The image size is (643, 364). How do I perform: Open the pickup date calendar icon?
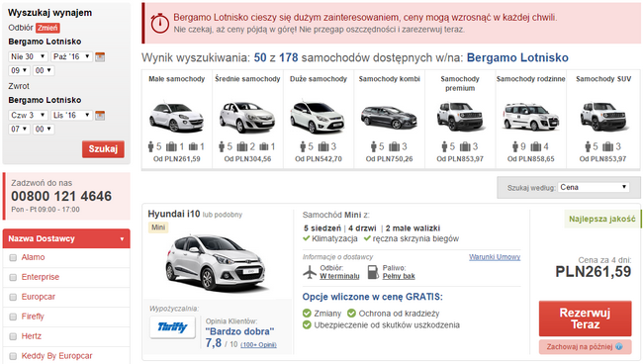coord(100,57)
